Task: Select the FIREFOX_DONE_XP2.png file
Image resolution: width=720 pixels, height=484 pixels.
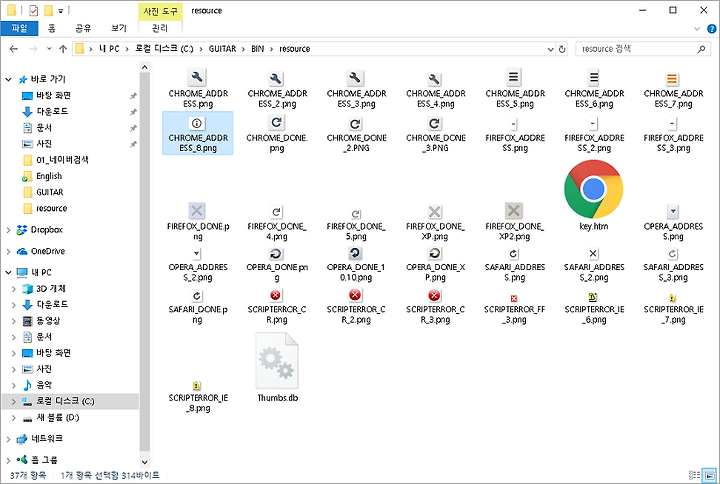Action: pos(515,222)
